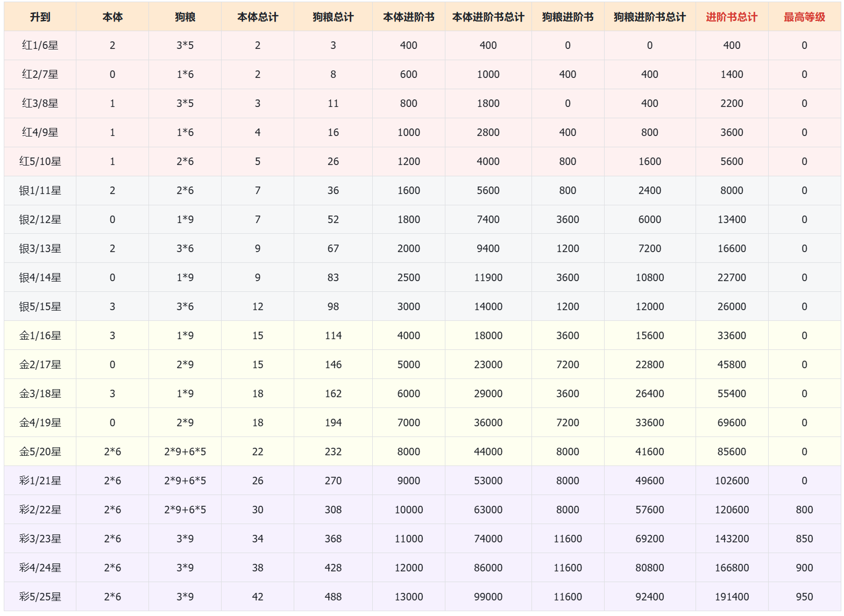Viewport: 844px width, 616px height.
Task: Click the 本体进阶书总计 column header
Action: [x=488, y=17]
